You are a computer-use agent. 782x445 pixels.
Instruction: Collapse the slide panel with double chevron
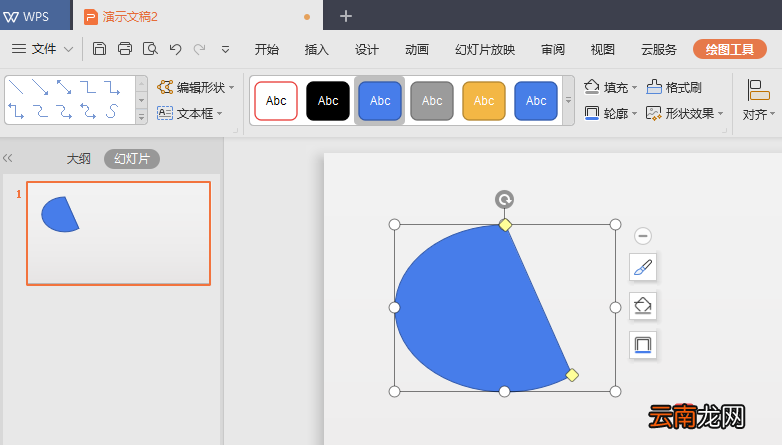pos(7,158)
